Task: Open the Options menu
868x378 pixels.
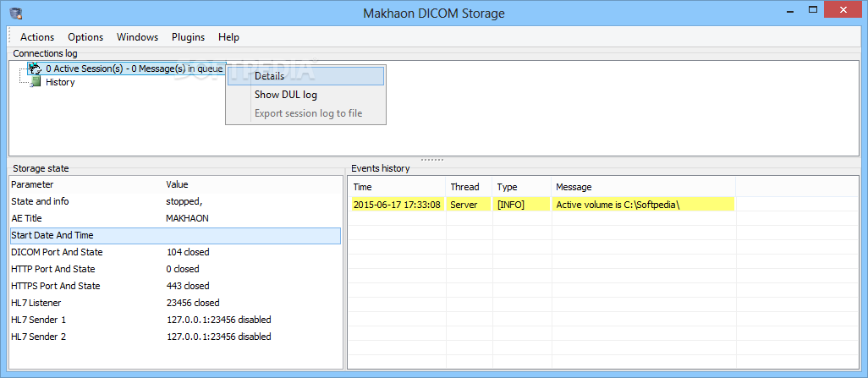Action: click(85, 37)
